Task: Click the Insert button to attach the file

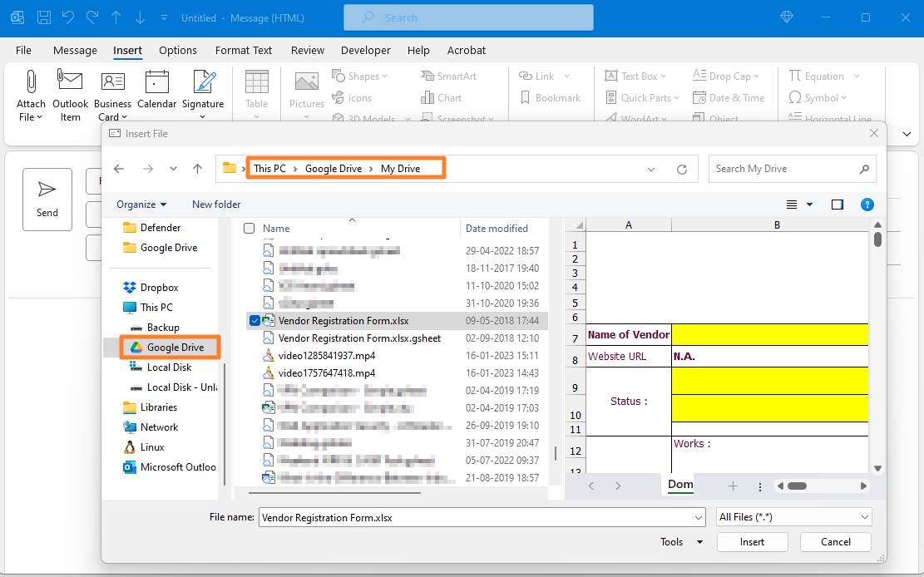Action: (x=752, y=541)
